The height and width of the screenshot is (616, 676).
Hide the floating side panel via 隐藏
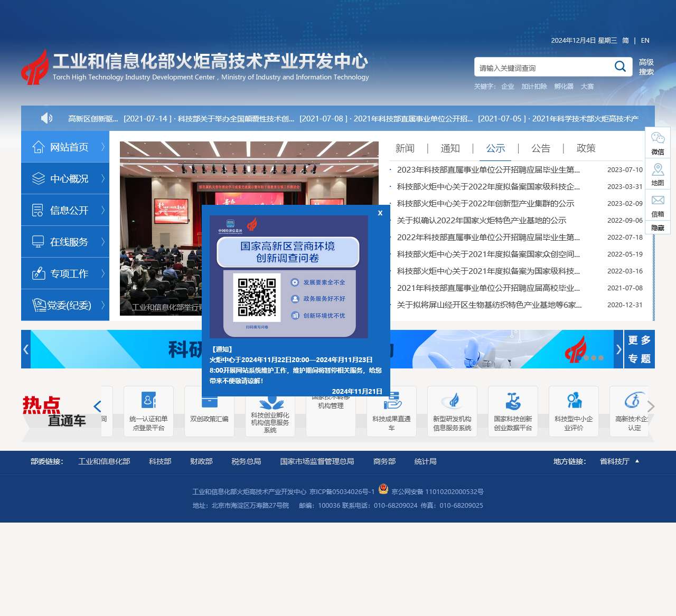658,228
